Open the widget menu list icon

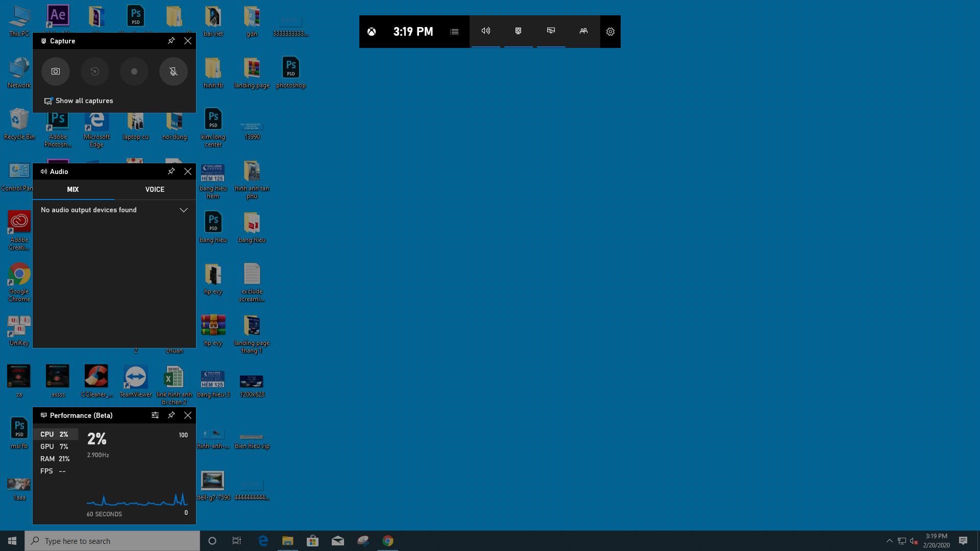[454, 31]
